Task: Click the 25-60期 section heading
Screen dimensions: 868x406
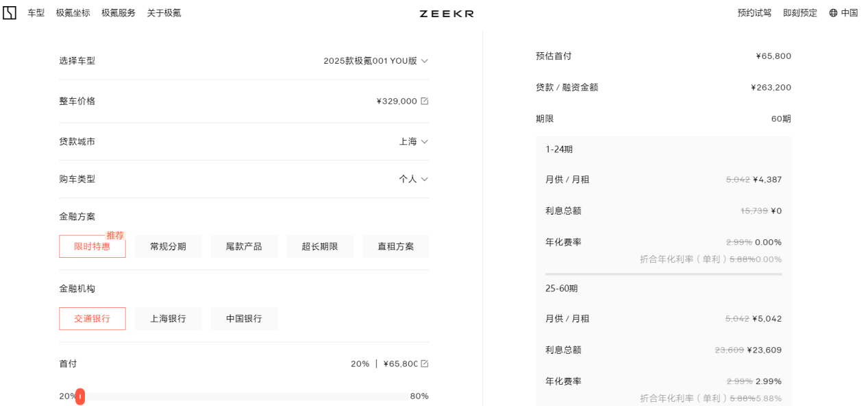Action: [561, 288]
